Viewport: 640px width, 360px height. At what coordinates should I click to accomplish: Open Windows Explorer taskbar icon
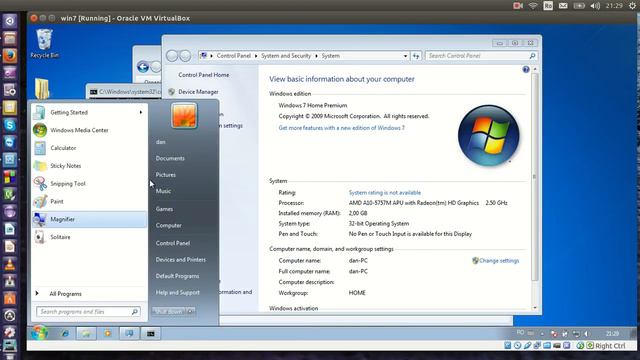[x=86, y=333]
